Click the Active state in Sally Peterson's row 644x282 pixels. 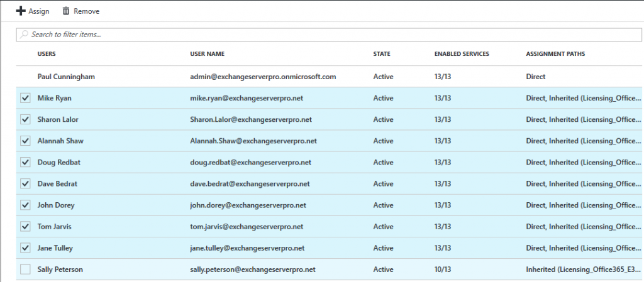pos(383,269)
